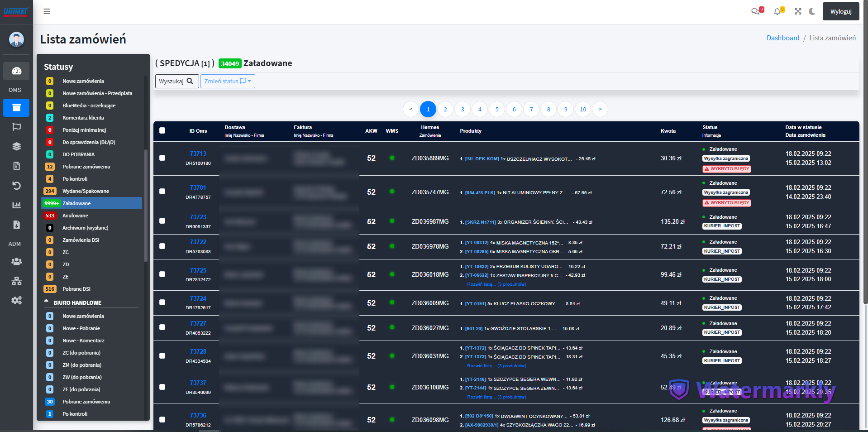Expand product list for order 73725
The image size is (868, 432).
[x=496, y=284]
